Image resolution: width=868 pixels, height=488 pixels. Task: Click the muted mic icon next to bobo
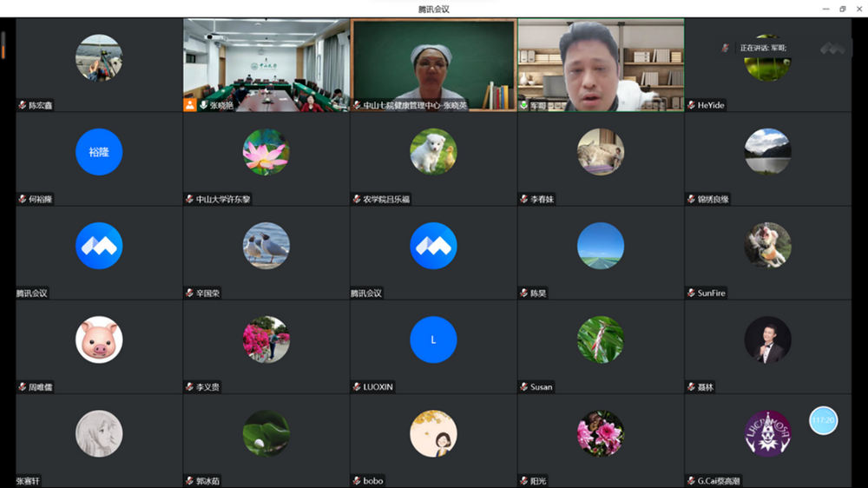(x=357, y=480)
